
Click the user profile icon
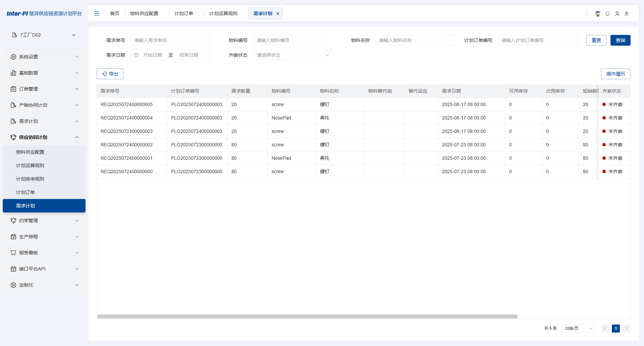click(x=617, y=14)
